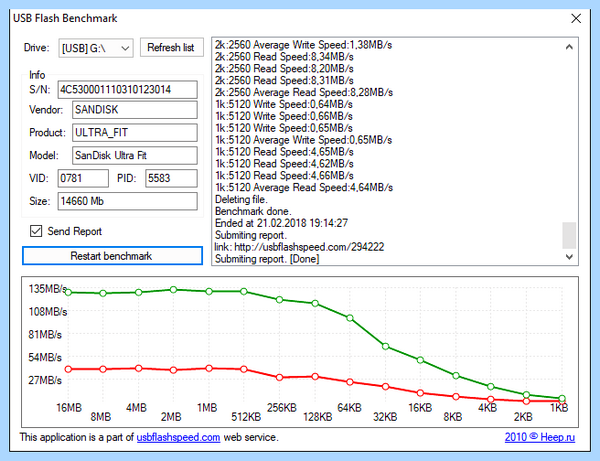This screenshot has width=600, height=461.
Task: Close the USB Flash Benchmark window
Action: click(x=576, y=18)
